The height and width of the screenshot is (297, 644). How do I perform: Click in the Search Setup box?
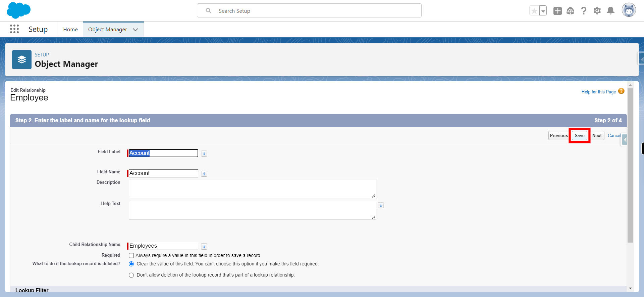309,11
